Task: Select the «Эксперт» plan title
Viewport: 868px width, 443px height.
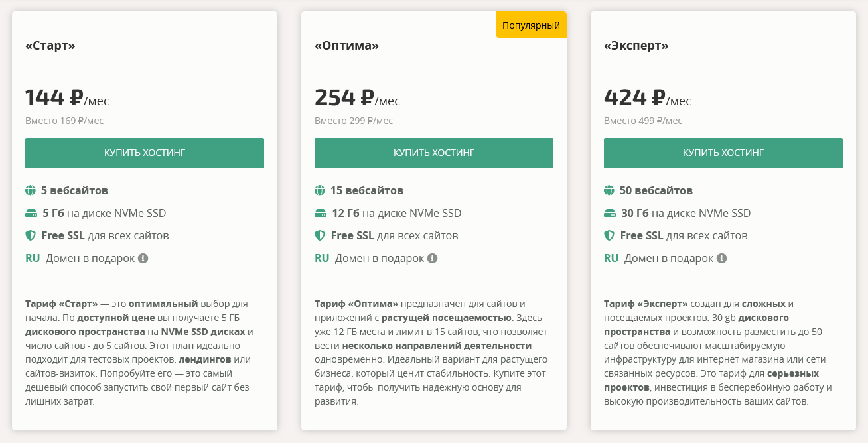Action: pyautogui.click(x=636, y=46)
